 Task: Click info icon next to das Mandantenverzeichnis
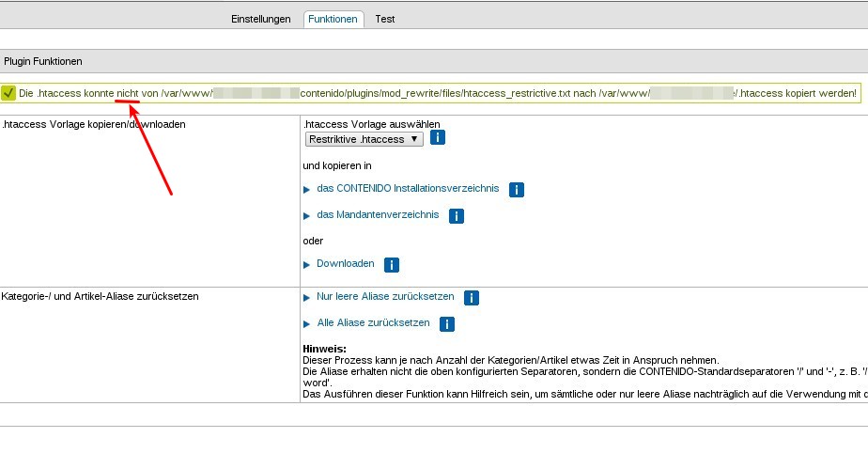click(456, 216)
